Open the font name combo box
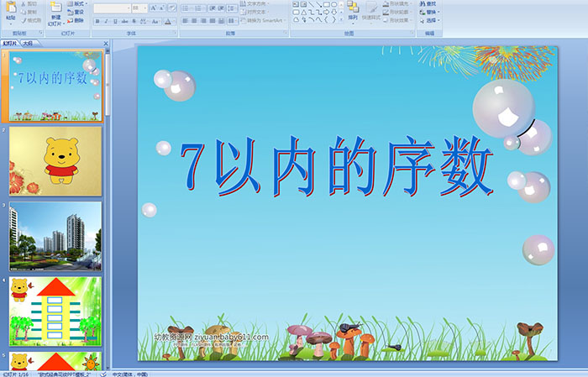Viewport: 588px width, 377px height. 112,8
